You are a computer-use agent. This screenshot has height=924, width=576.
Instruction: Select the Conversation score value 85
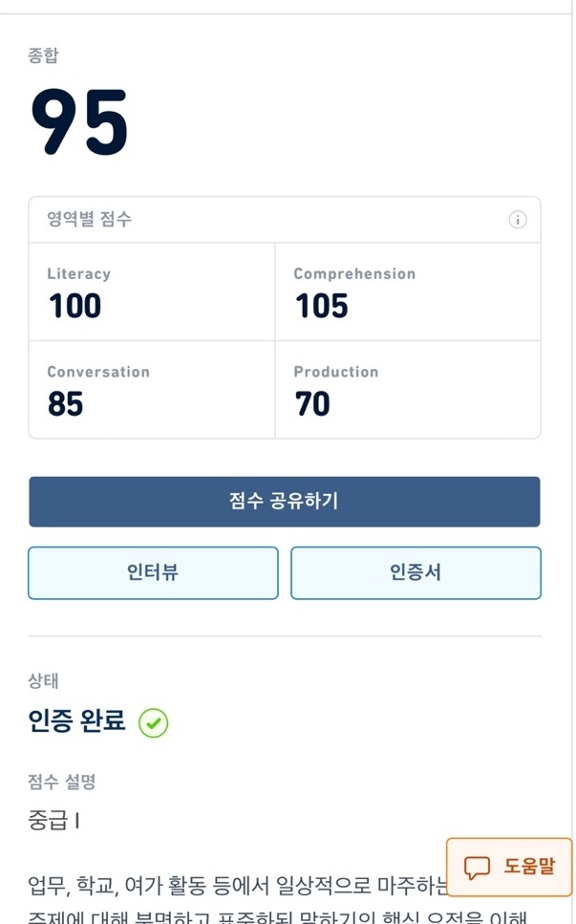65,404
